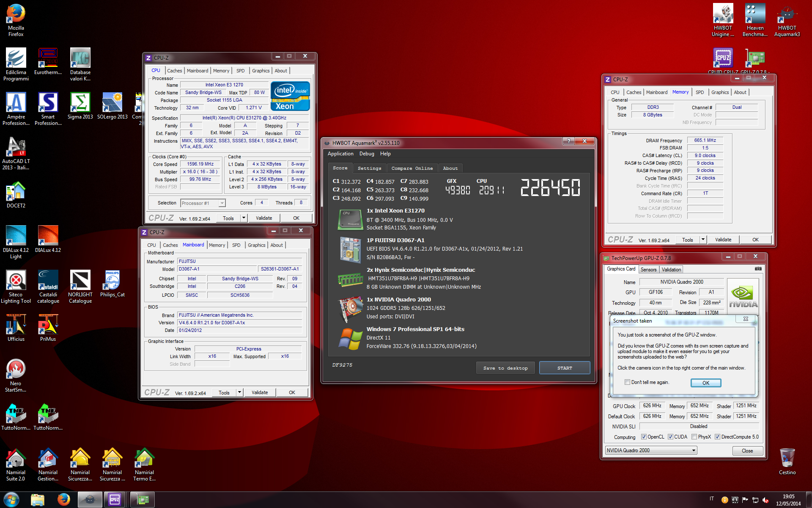Open Windows Explorer taskbar icon
Viewport: 812px width, 508px height.
tap(38, 500)
